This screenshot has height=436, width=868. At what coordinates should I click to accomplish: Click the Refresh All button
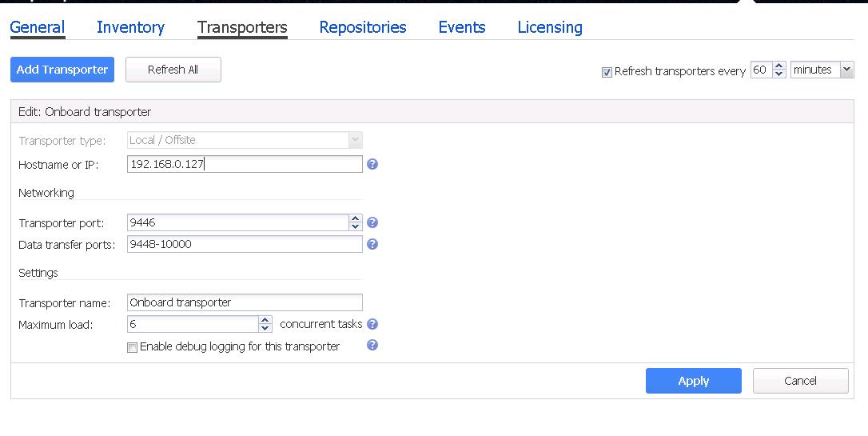[x=173, y=70]
